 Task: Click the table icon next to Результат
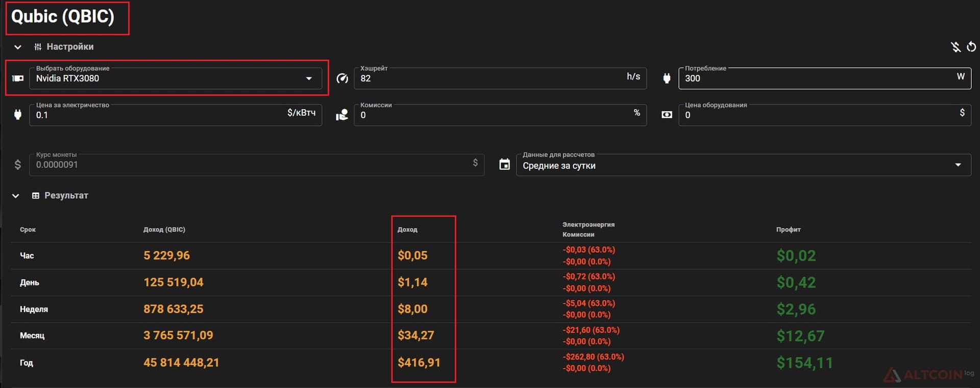(35, 196)
